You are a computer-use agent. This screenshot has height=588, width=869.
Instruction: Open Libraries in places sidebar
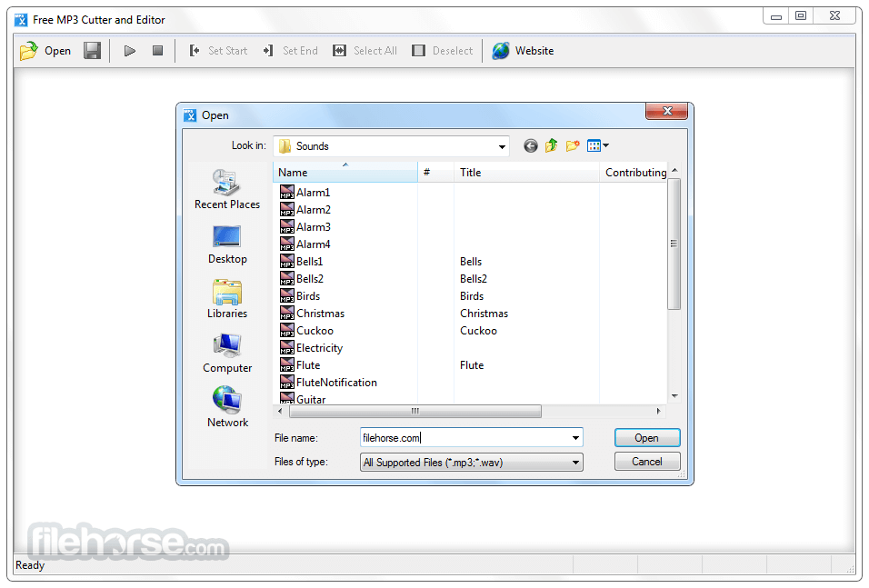pyautogui.click(x=227, y=299)
